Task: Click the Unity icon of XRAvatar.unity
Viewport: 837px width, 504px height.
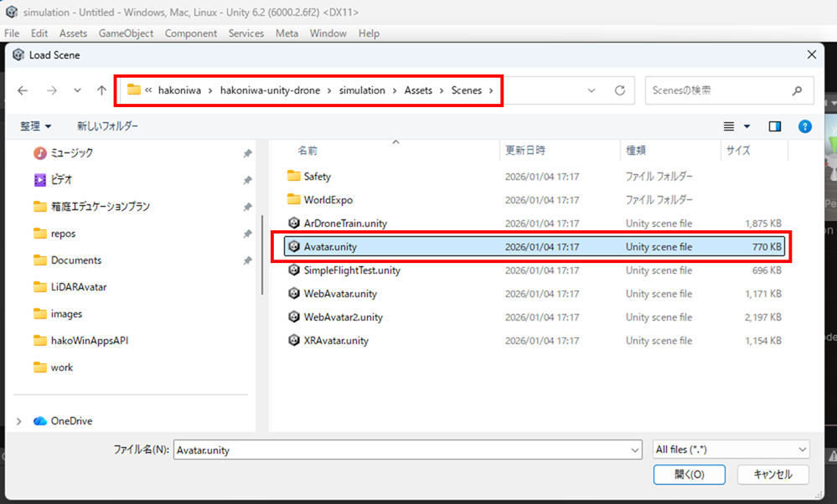Action: tap(293, 340)
